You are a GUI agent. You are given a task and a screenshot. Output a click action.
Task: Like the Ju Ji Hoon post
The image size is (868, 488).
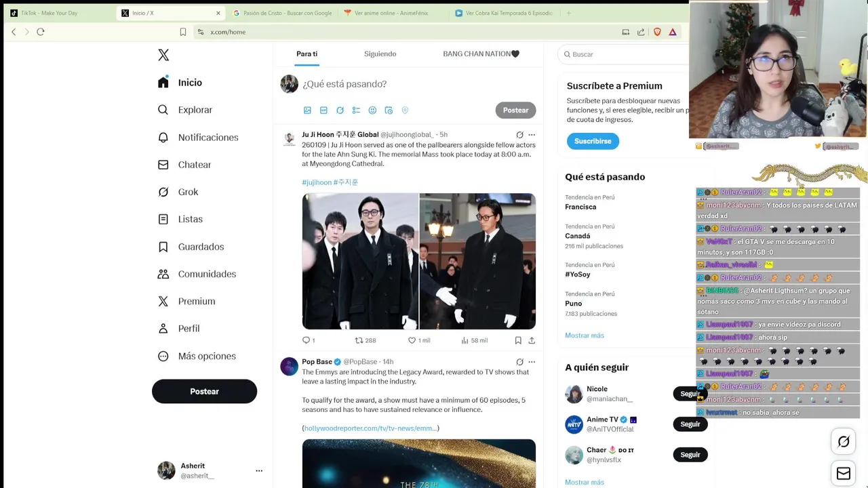[419, 340]
